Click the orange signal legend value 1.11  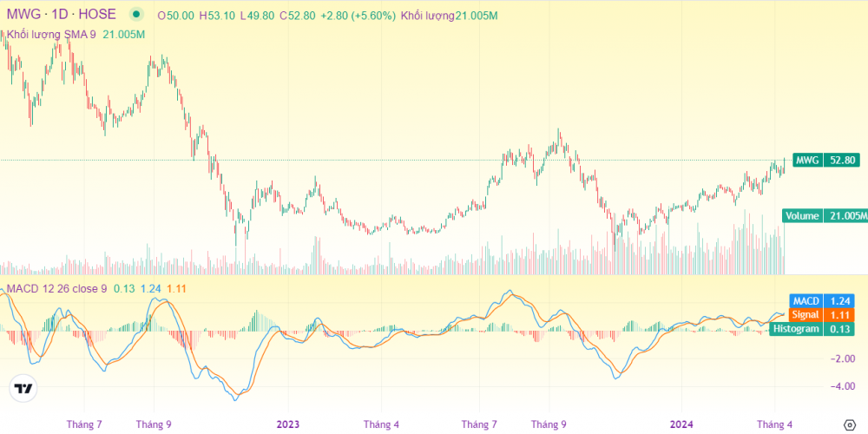tap(176, 289)
